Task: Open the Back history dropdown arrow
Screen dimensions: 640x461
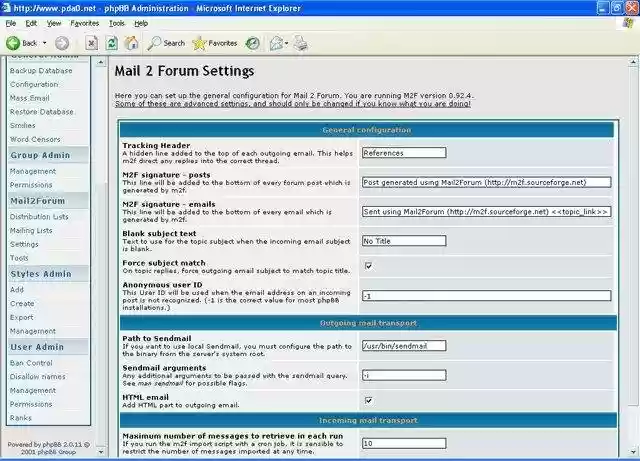Action: point(44,43)
